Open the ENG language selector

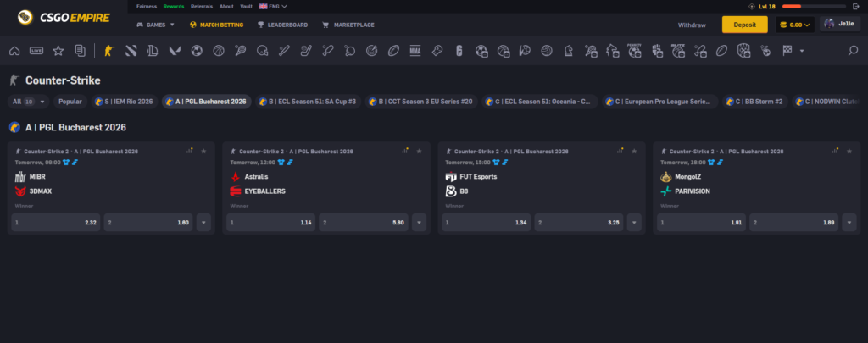(273, 7)
